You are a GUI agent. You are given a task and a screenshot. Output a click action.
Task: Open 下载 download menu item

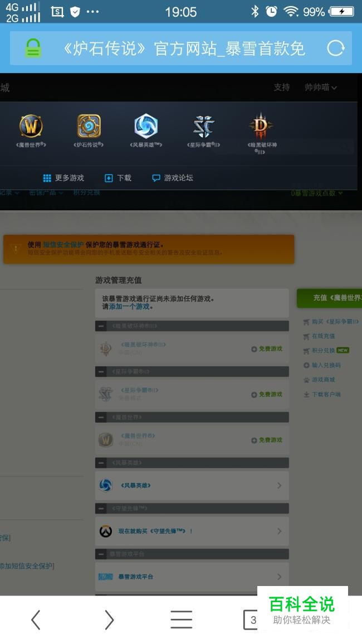click(x=118, y=178)
